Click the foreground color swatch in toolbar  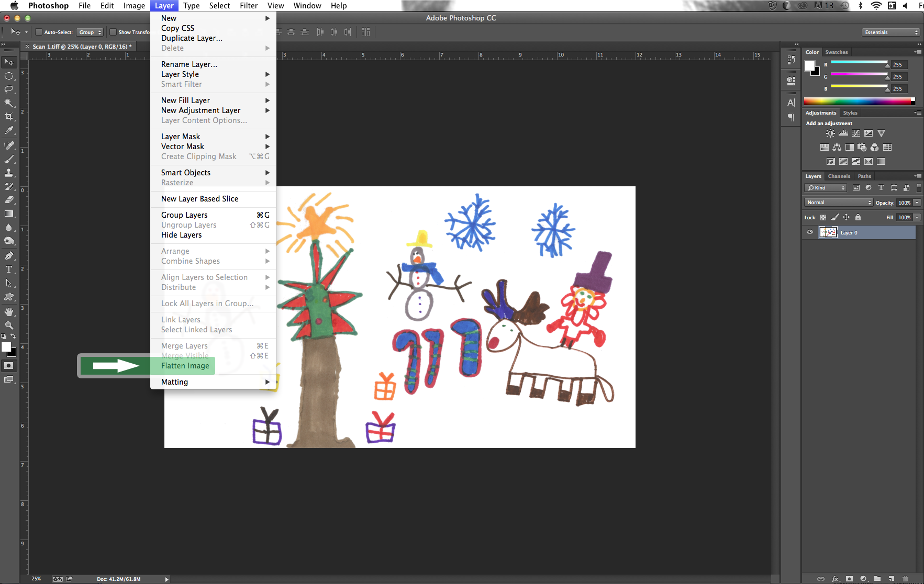point(6,347)
